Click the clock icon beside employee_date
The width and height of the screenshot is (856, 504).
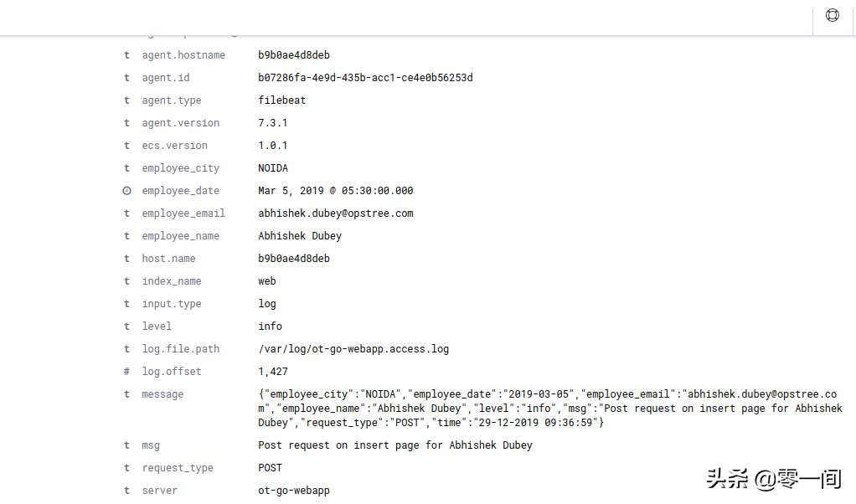point(126,191)
